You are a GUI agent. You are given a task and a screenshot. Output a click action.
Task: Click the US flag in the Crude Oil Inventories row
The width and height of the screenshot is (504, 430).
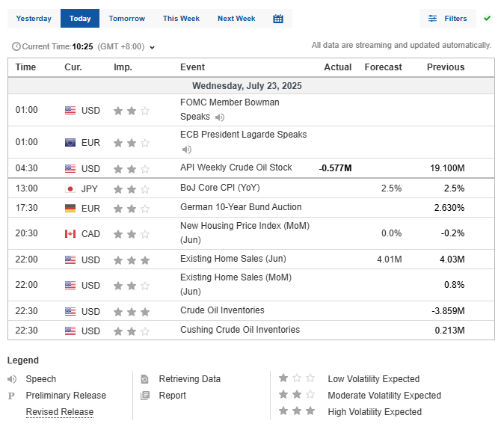pos(70,311)
